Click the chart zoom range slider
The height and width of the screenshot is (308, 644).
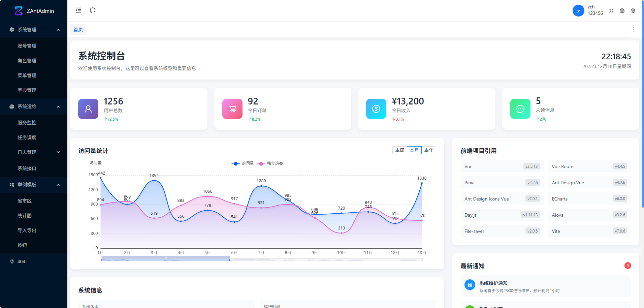pos(165,259)
